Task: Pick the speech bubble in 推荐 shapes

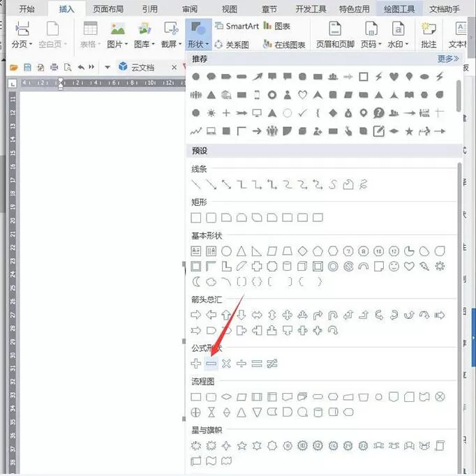Action: click(x=211, y=77)
